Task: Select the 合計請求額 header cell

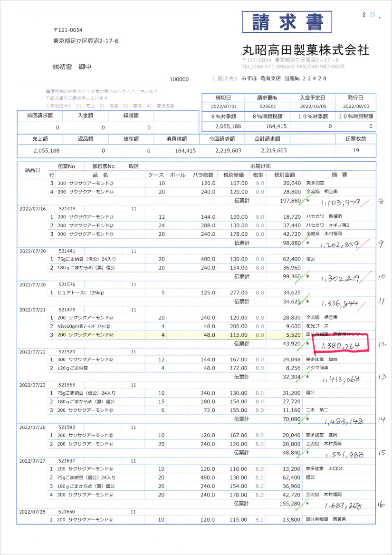Action: click(x=267, y=139)
